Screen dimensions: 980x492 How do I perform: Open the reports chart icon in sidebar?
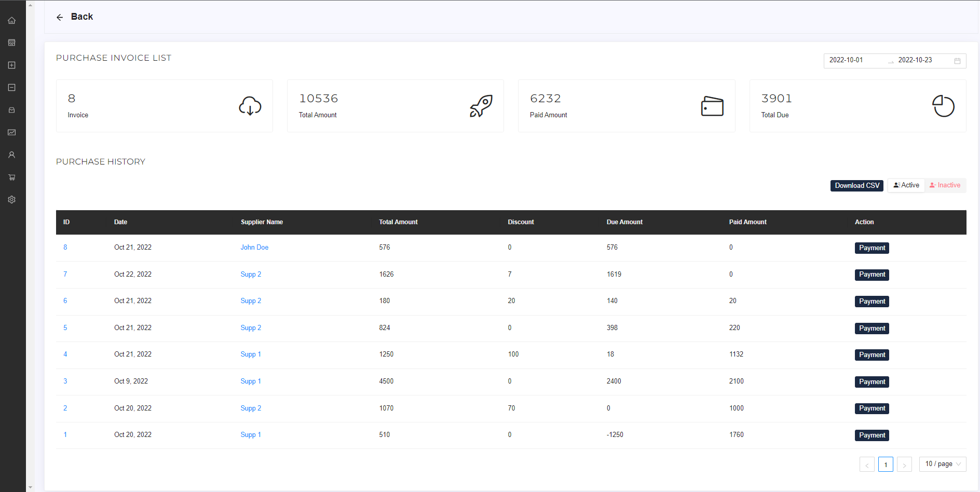pos(12,132)
